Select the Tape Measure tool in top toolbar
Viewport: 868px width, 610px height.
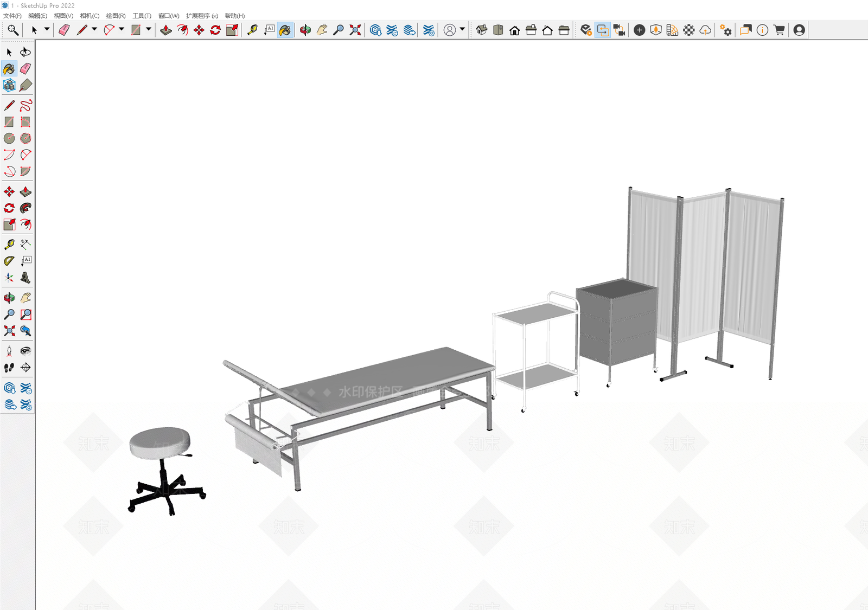click(x=252, y=30)
